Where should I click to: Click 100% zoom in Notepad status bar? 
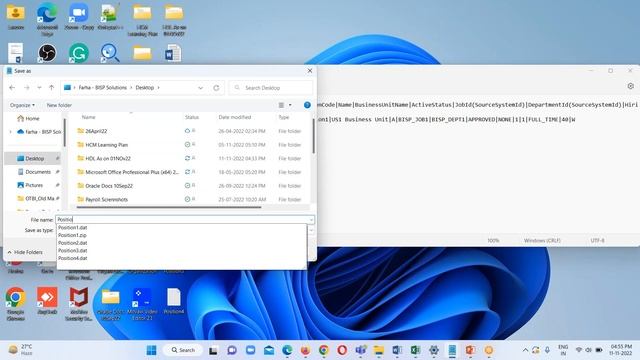[x=493, y=240]
